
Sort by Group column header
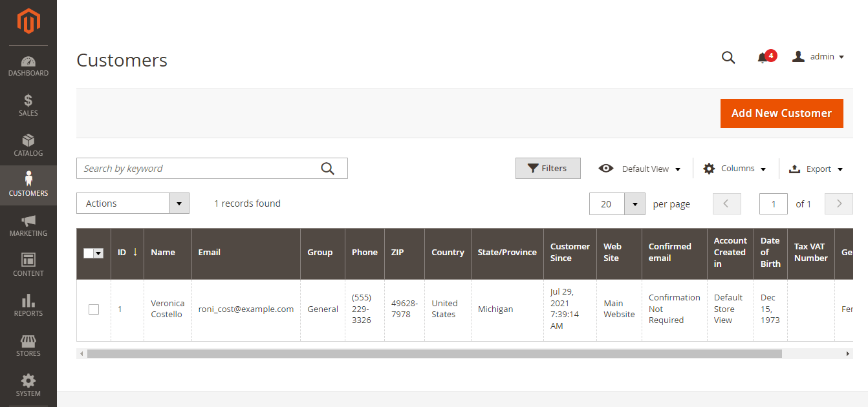pyautogui.click(x=323, y=253)
